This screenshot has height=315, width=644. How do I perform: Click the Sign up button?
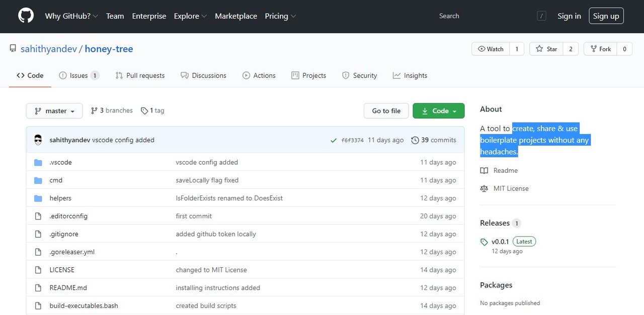(x=606, y=16)
